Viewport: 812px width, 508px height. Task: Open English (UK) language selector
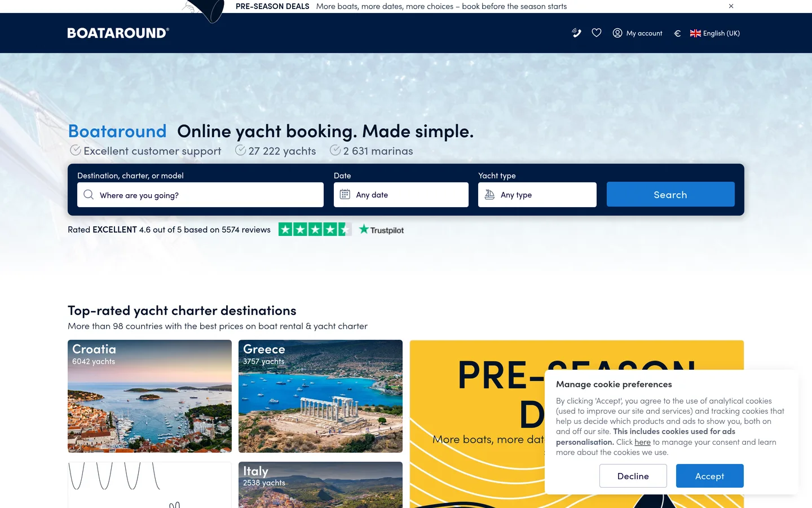pyautogui.click(x=715, y=33)
